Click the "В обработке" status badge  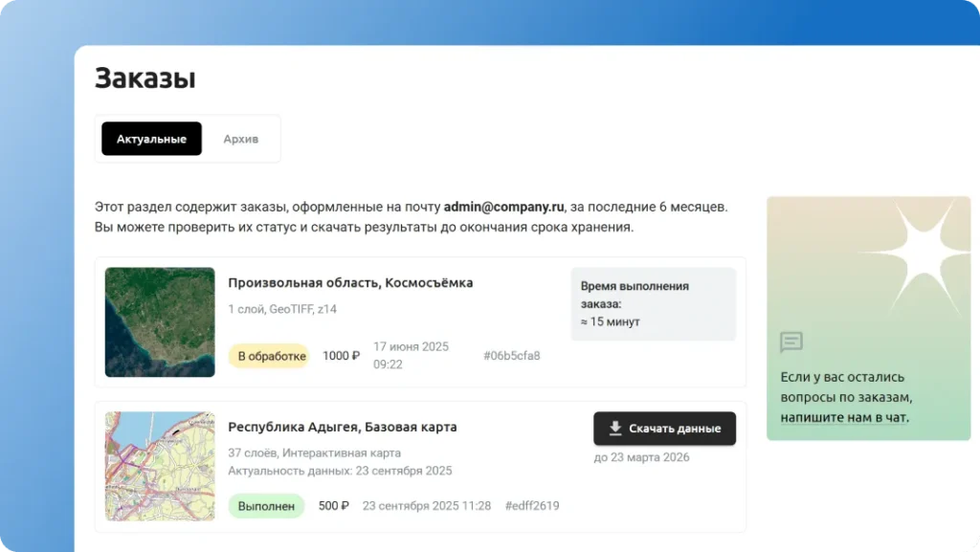[x=269, y=356]
